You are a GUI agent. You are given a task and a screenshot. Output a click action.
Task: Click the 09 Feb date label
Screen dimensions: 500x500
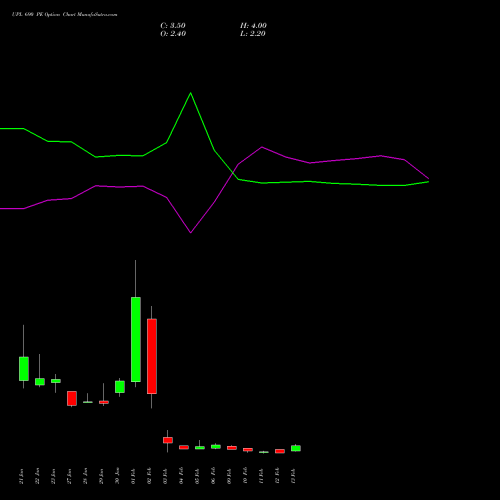230,476
